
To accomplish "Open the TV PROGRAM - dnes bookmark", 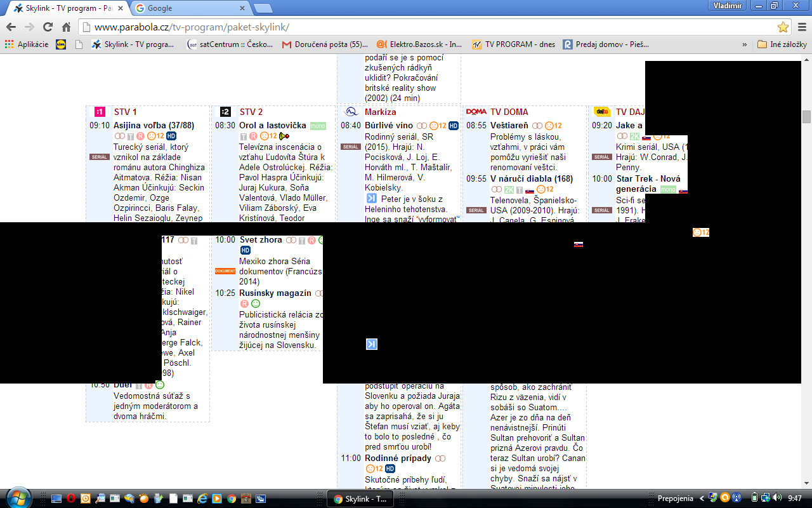I will pyautogui.click(x=513, y=44).
